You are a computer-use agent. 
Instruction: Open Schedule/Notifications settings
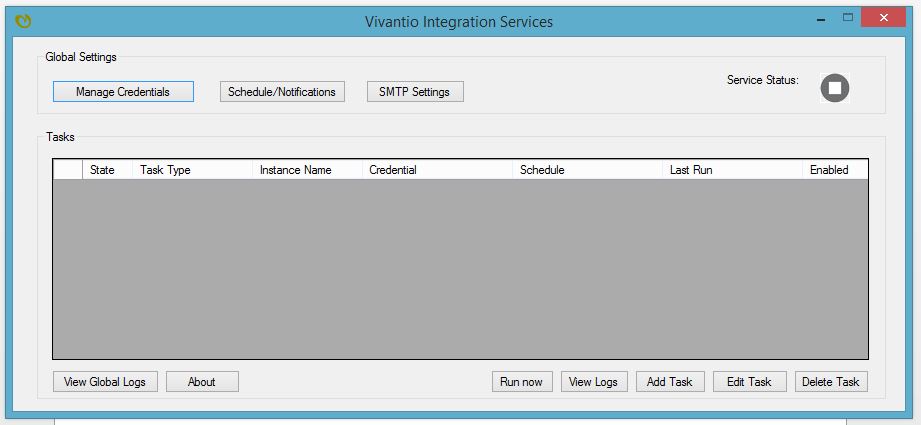click(x=282, y=92)
